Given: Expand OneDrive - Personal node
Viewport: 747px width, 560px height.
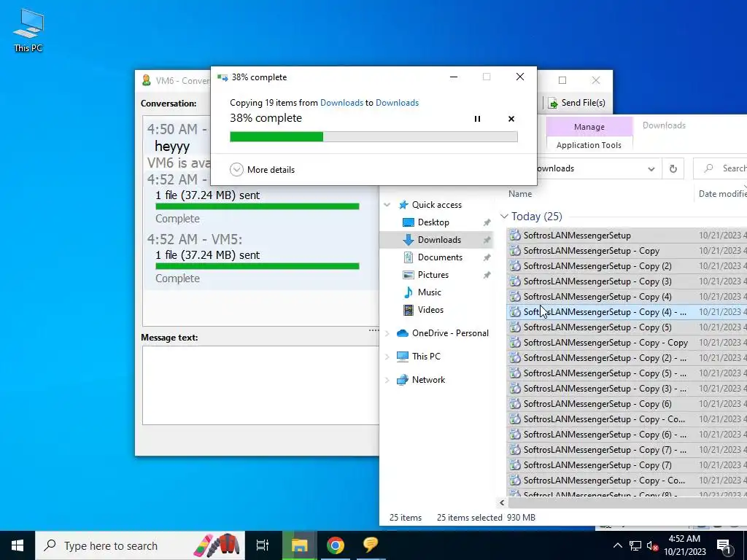Looking at the screenshot, I should click(387, 333).
